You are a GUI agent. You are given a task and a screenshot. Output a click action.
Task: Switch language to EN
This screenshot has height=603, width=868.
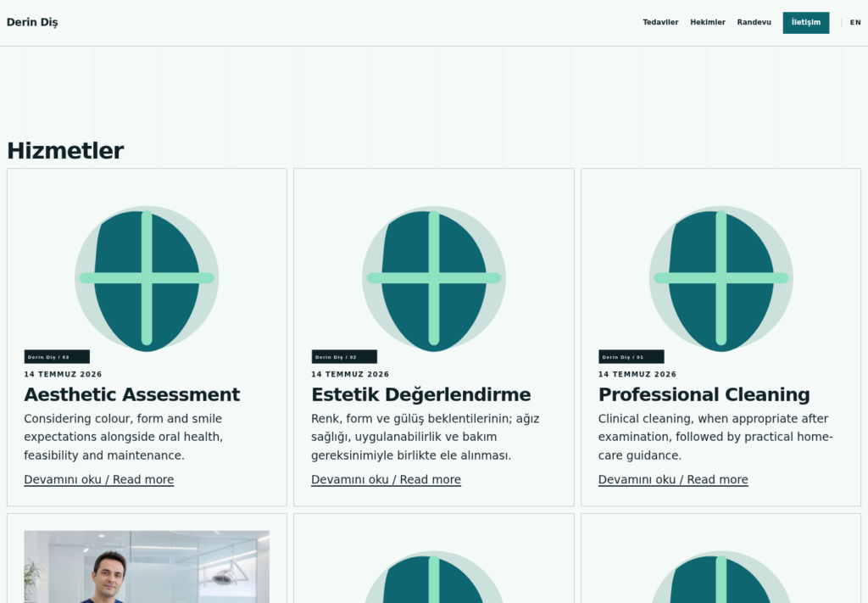pos(855,23)
